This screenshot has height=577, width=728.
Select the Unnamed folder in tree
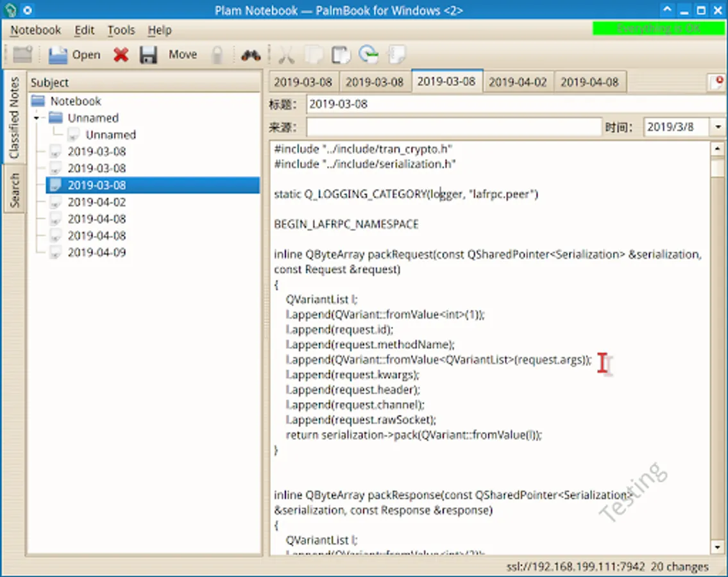point(93,118)
